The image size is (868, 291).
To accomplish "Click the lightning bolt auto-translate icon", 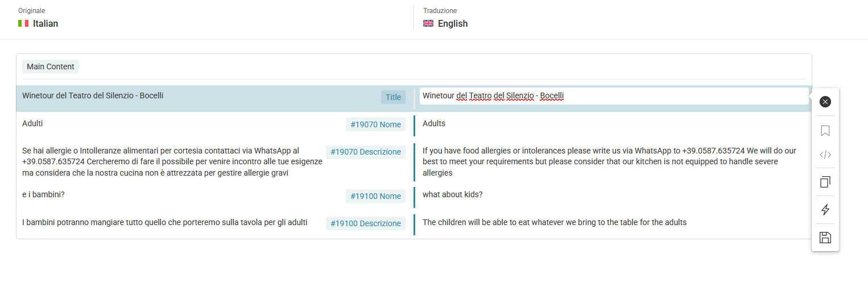I will coord(825,210).
